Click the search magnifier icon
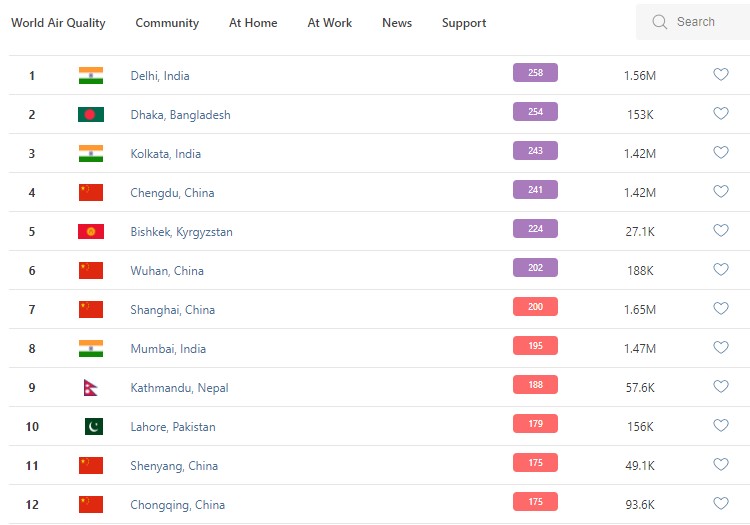This screenshot has height=525, width=750. [x=659, y=22]
